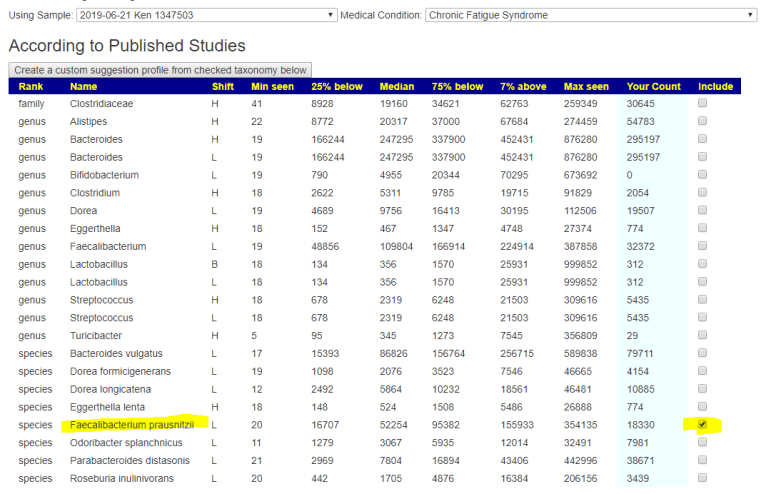Screen dimensions: 776x494
Task: Click the Name column header
Action: (x=84, y=87)
